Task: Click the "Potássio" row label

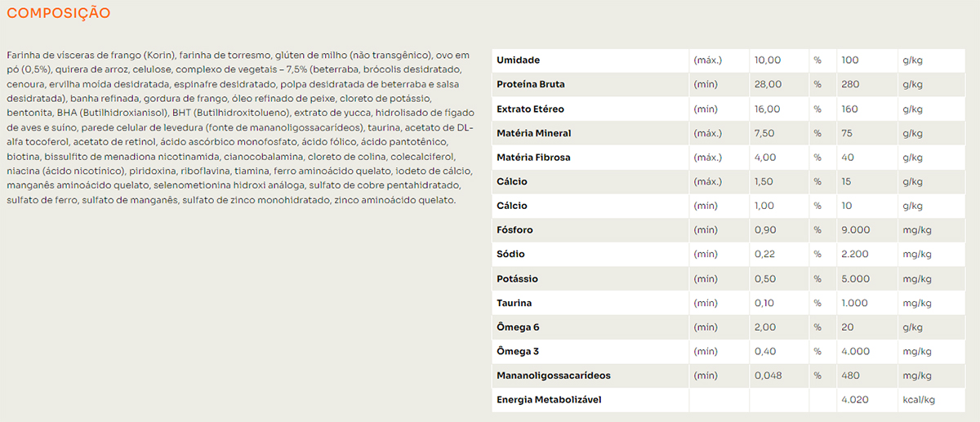Action: click(517, 279)
